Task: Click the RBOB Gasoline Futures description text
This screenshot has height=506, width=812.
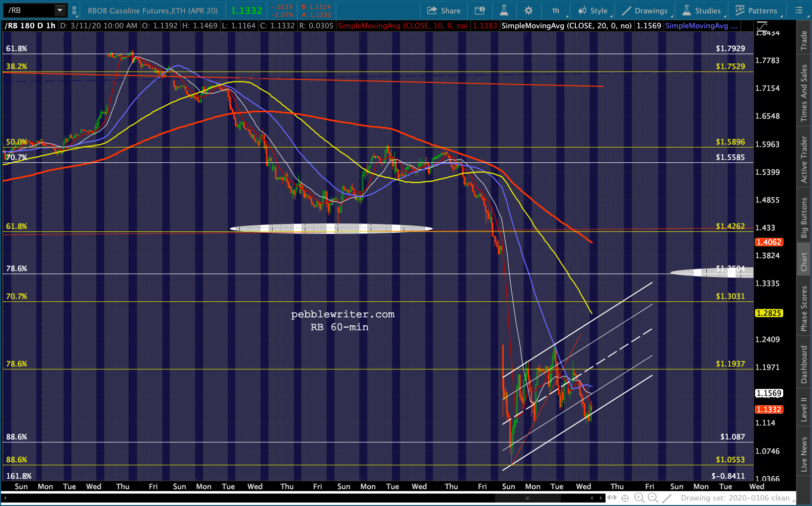Action: (x=153, y=10)
